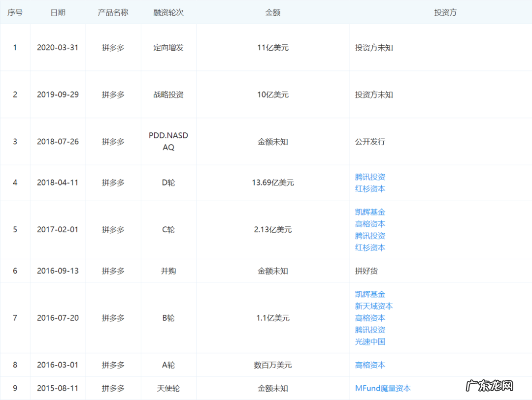Click the 腾讯投资 link in the B轮 row
Image resolution: width=532 pixels, height=400 pixels.
370,330
